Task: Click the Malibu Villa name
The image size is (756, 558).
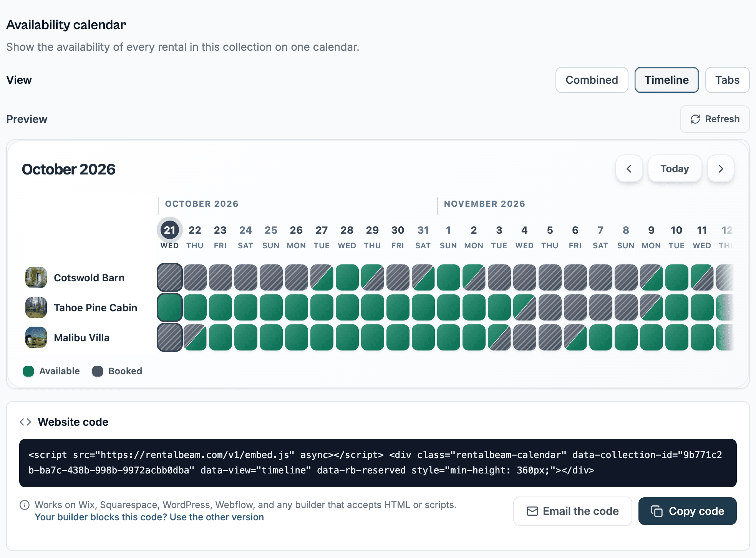Action: (x=81, y=338)
